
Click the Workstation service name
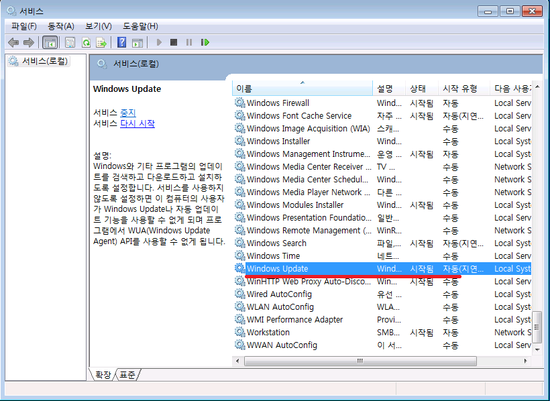pos(268,332)
